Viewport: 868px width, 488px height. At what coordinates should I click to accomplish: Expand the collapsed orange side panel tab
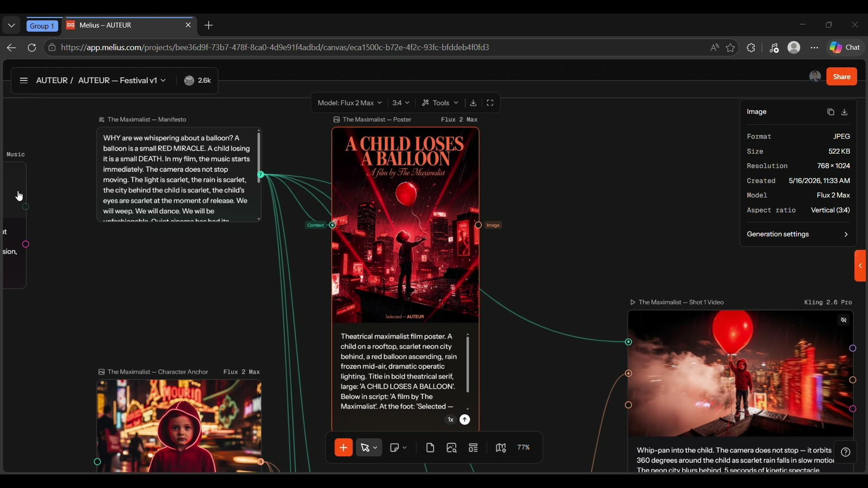coord(860,266)
